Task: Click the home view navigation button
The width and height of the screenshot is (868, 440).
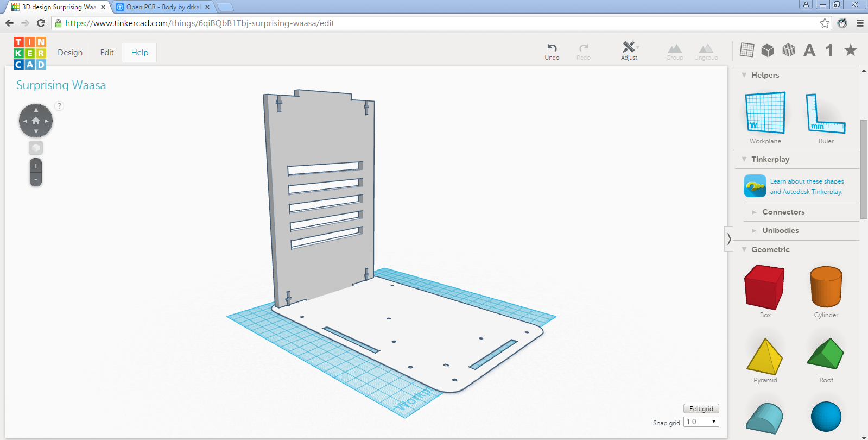Action: click(36, 121)
